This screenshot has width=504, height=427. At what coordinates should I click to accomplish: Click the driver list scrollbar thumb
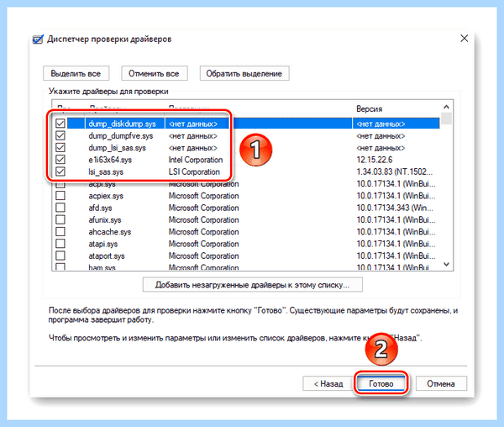click(446, 119)
